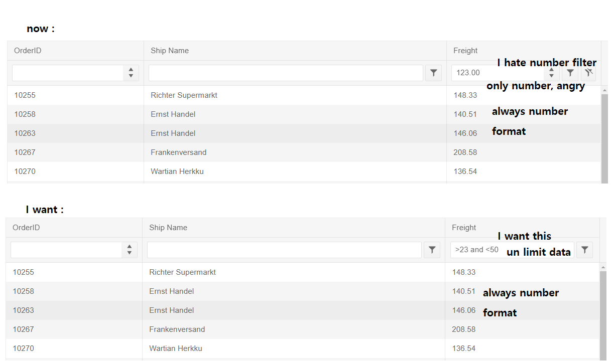The height and width of the screenshot is (364, 613).
Task: Increase Freight filter value 123.00
Action: pos(551,70)
